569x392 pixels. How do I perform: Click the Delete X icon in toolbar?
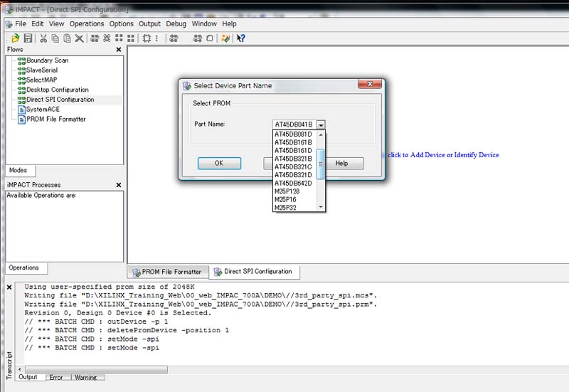[x=79, y=38]
